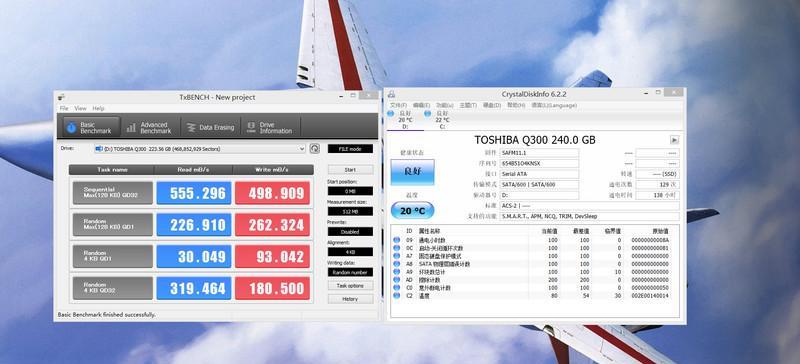This screenshot has height=364, width=800.
Task: Open Task options
Action: (x=350, y=286)
